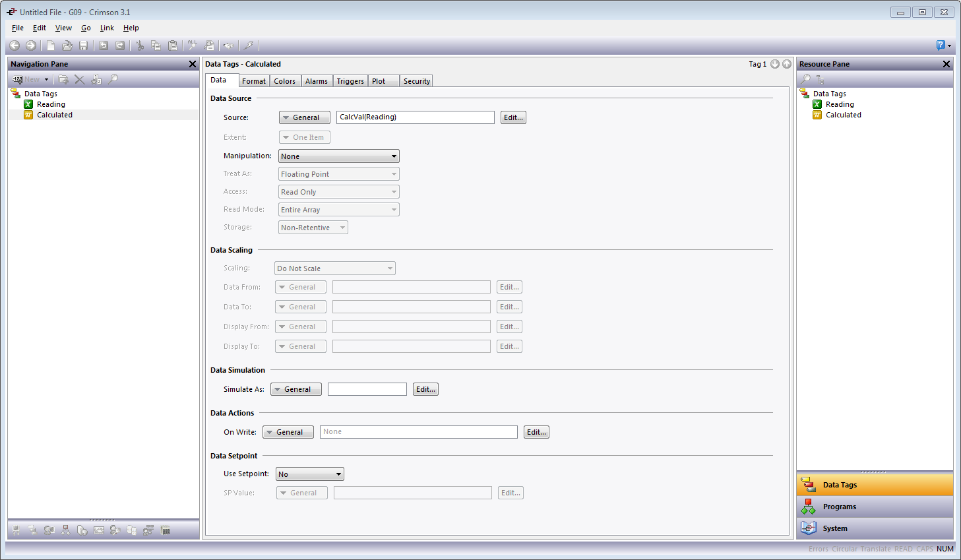Click the new folder icon in Navigation Pane
This screenshot has width=961, height=560.
63,79
